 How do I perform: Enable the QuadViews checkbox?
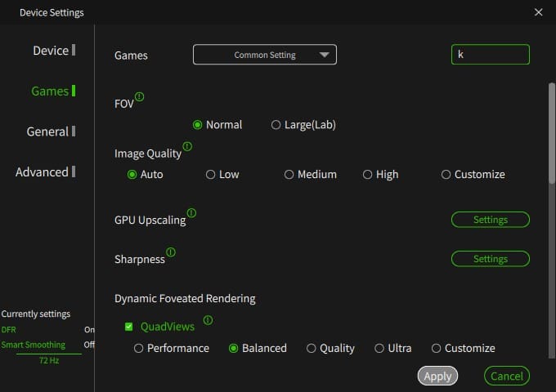coord(128,327)
